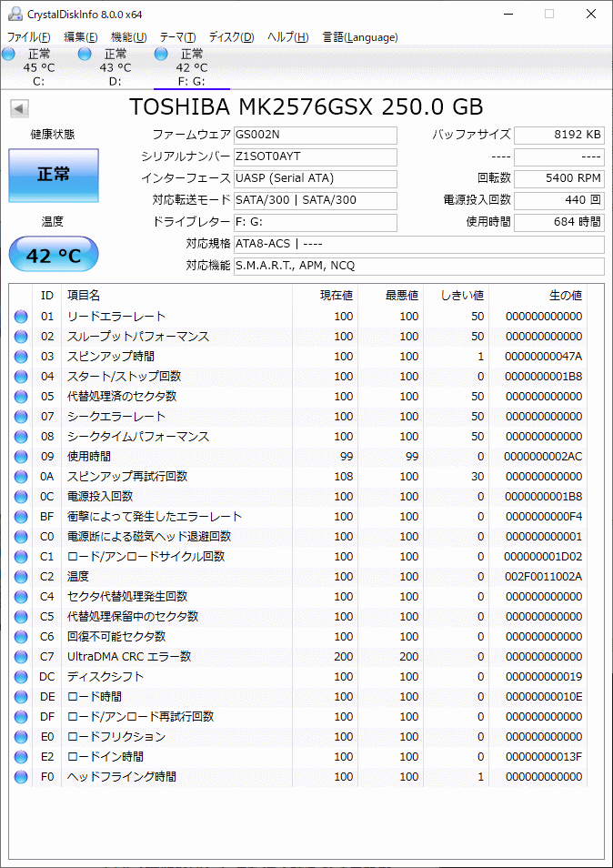Click the blue orb beside 使用時間 attribute
Image resolution: width=613 pixels, height=868 pixels.
coord(20,456)
